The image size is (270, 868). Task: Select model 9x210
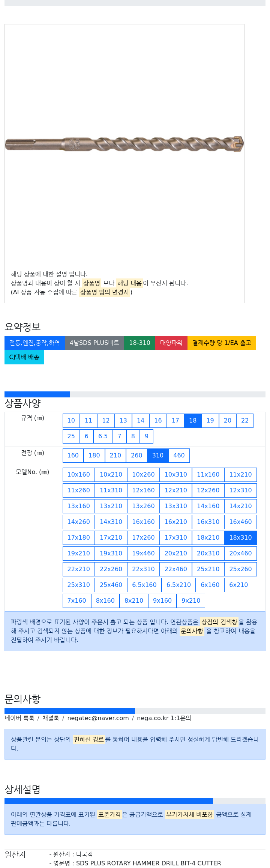pyautogui.click(x=191, y=601)
